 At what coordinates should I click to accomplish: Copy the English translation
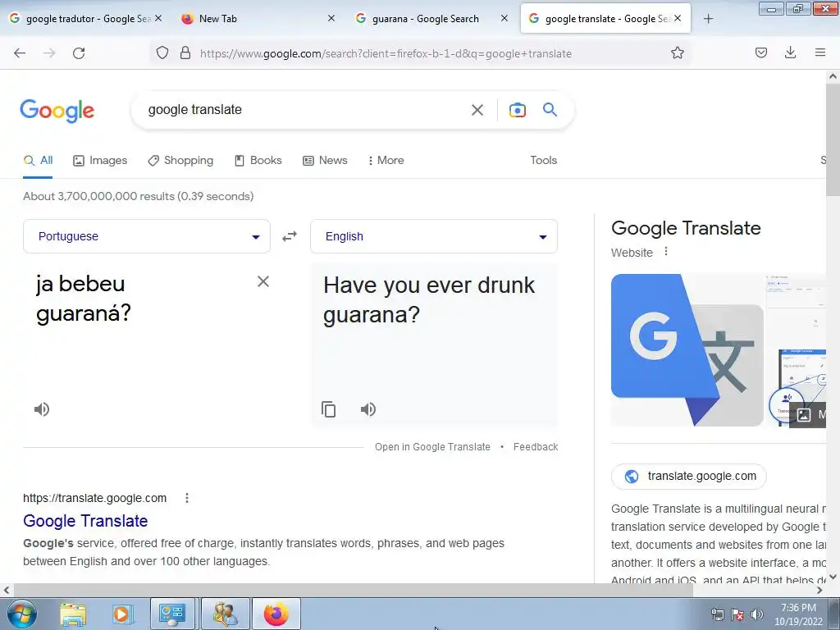pos(328,409)
